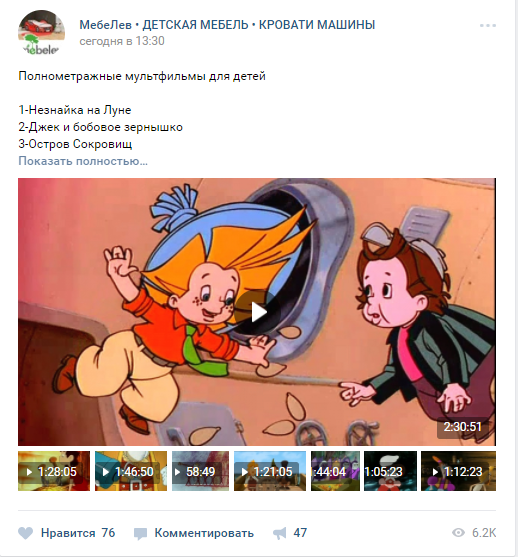Open video thumbnail lasting 1:12:23
The image size is (518, 557).
tap(458, 471)
